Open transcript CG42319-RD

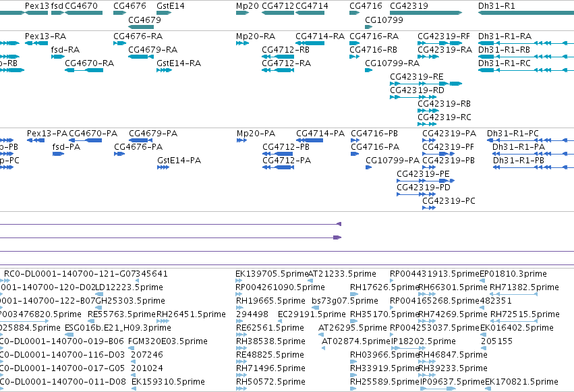(417, 90)
